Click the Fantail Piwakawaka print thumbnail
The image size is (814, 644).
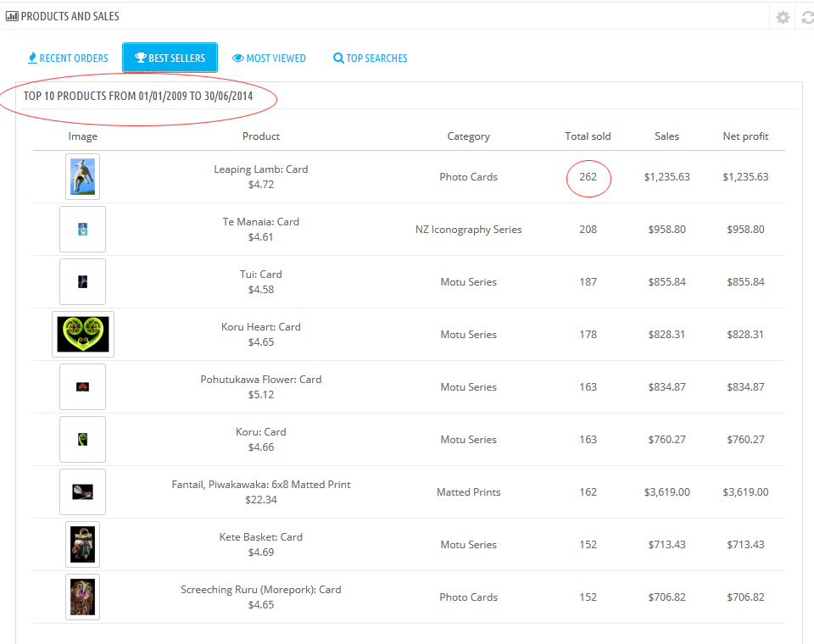click(82, 492)
